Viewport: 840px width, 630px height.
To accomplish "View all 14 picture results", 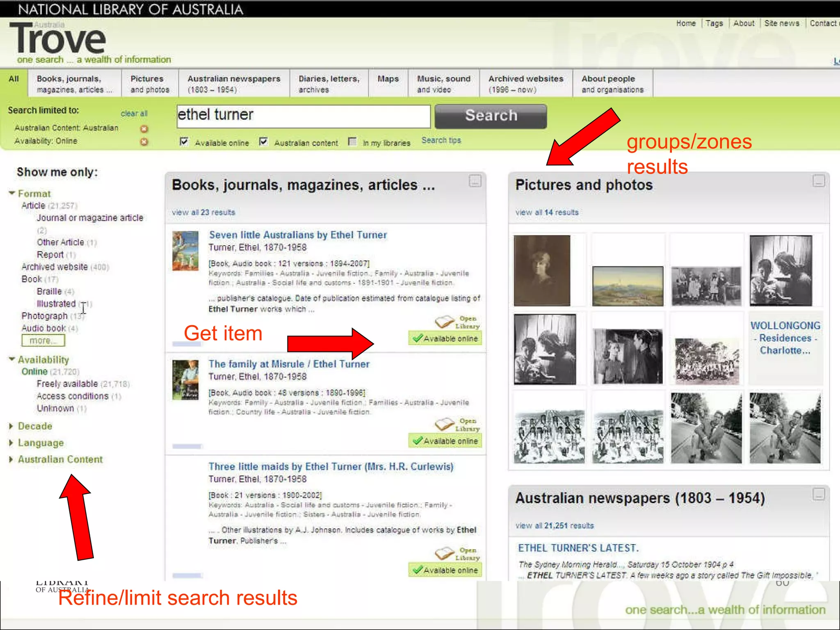I will click(x=547, y=212).
